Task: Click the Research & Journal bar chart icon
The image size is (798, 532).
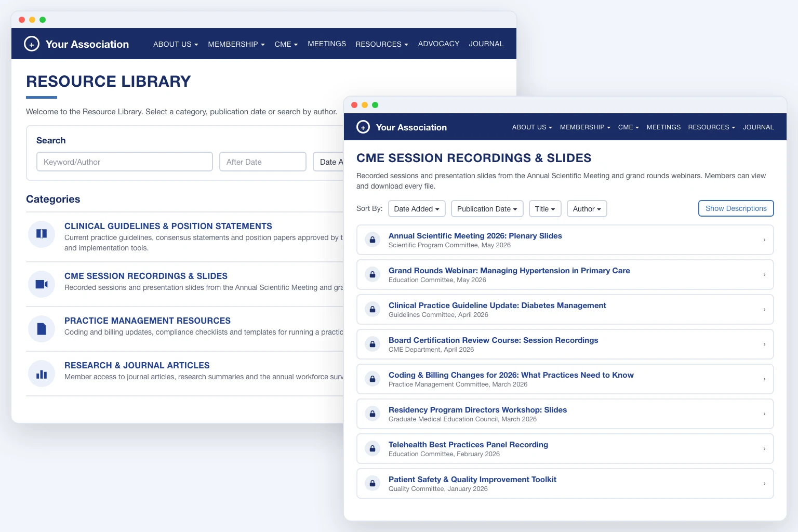Action: 42,374
